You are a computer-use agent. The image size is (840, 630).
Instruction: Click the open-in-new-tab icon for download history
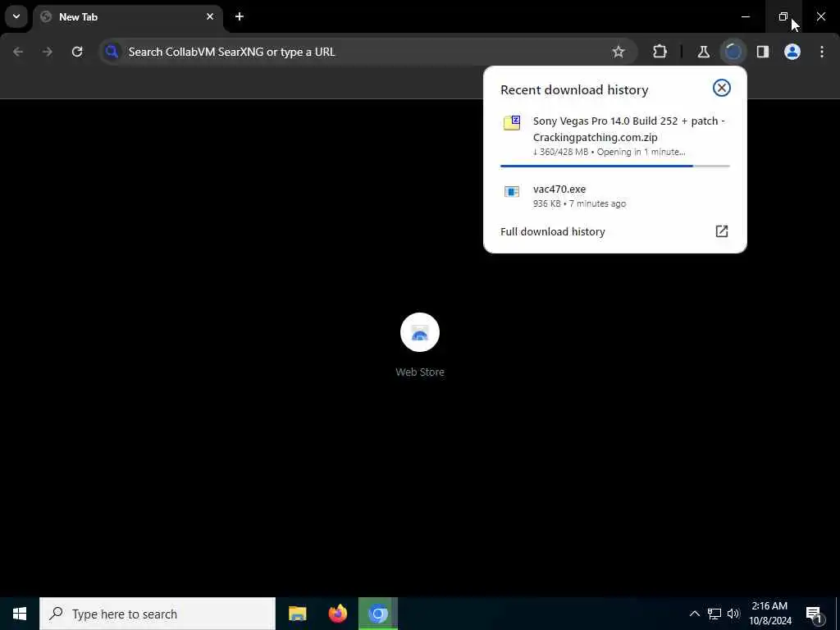(x=722, y=231)
